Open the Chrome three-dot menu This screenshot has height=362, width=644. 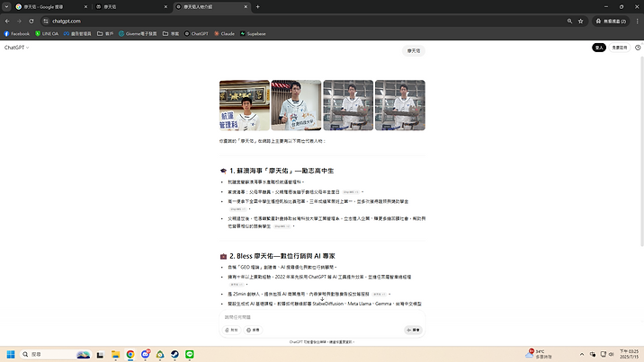(x=635, y=20)
